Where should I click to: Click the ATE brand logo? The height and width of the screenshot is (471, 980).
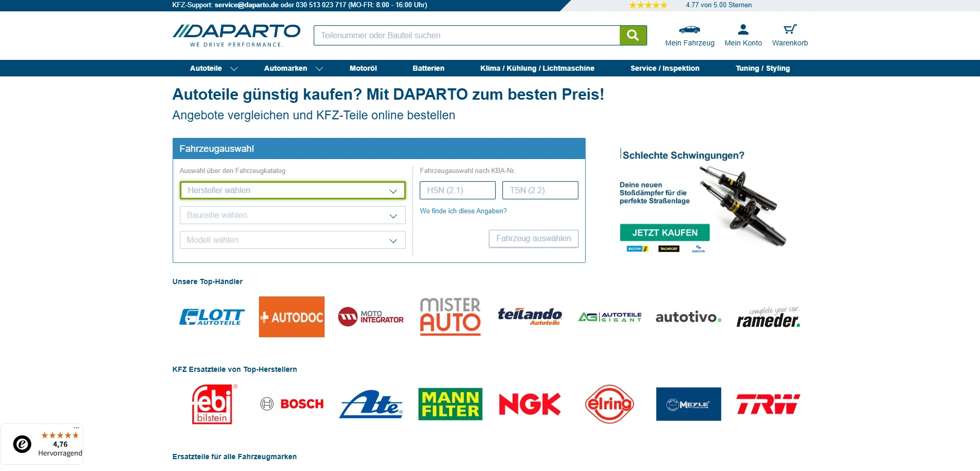[x=371, y=404]
